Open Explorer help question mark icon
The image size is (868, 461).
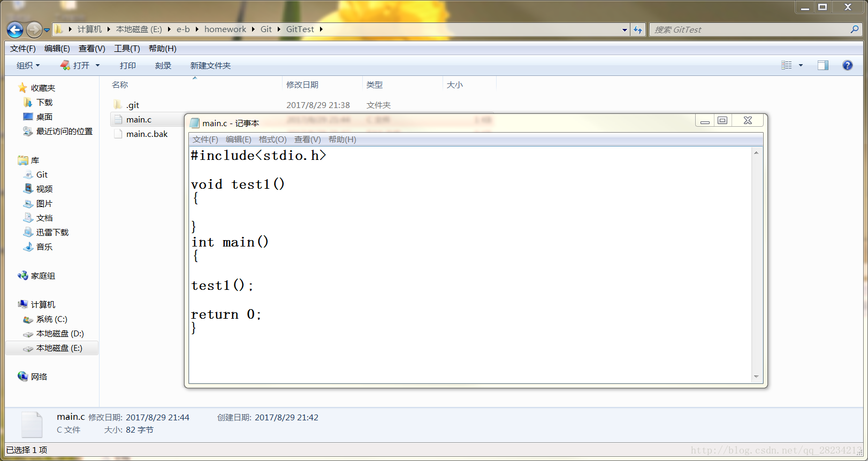pyautogui.click(x=847, y=65)
